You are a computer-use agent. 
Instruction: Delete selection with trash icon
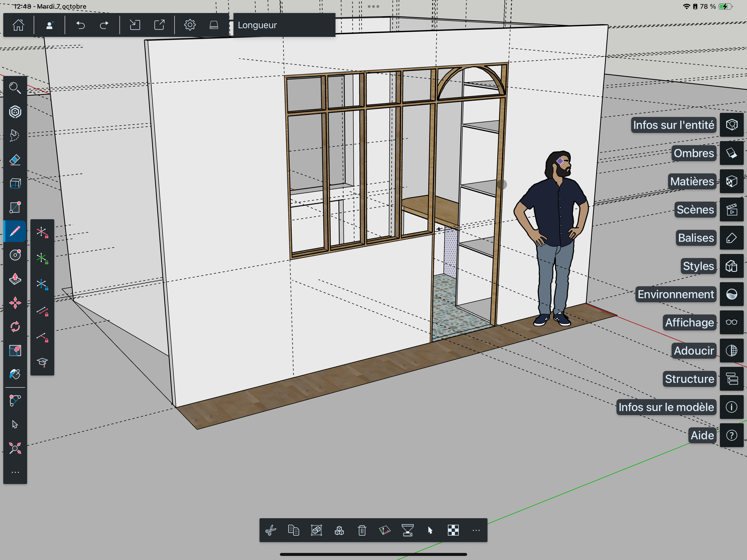click(362, 530)
